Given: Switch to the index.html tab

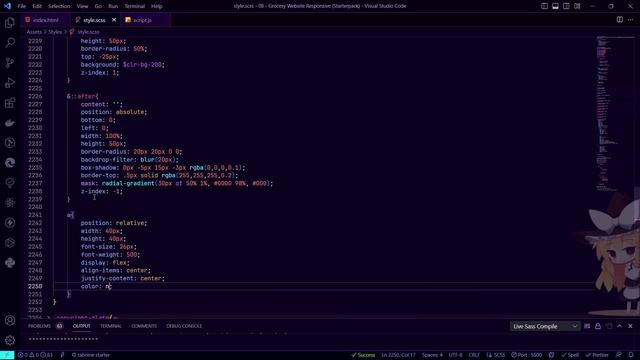Looking at the screenshot, I should (x=46, y=20).
